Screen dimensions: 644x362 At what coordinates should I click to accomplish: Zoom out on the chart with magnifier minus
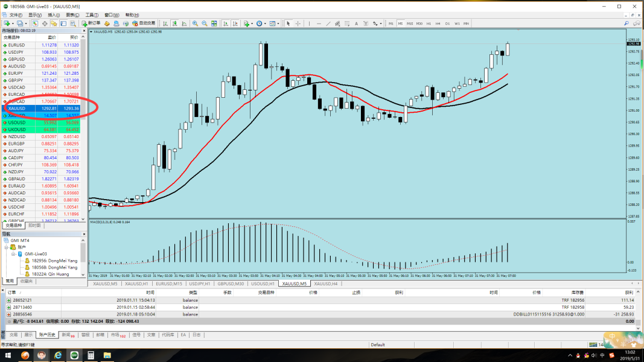point(205,24)
